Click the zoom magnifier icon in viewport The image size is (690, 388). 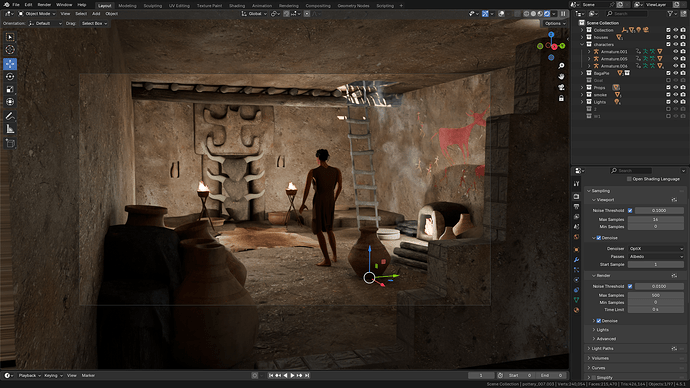point(561,66)
